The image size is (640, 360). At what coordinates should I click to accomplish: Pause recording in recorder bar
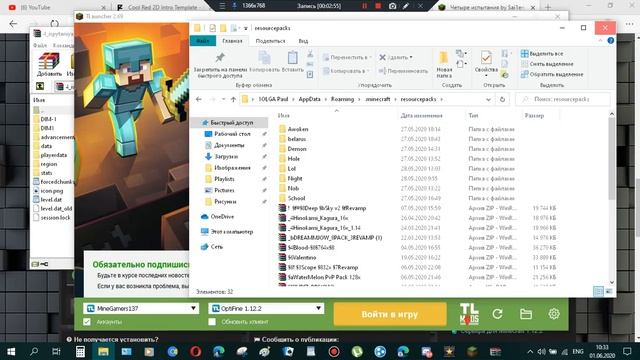coord(364,6)
